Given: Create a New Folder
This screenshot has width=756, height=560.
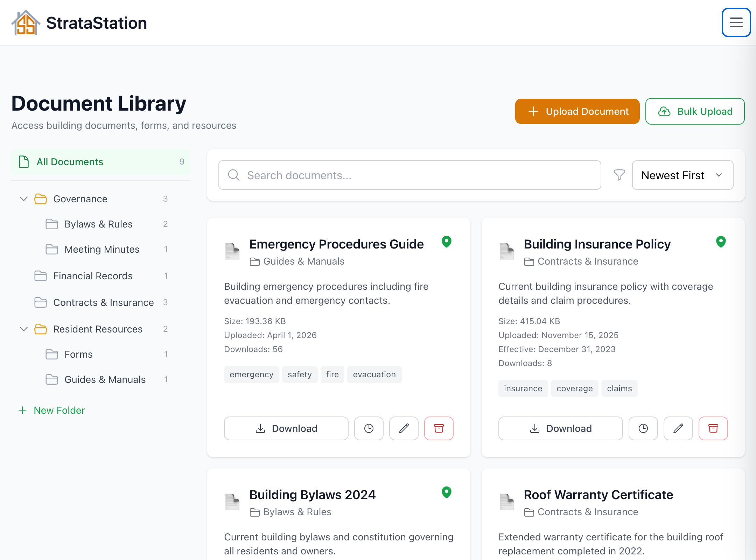Looking at the screenshot, I should coord(51,410).
